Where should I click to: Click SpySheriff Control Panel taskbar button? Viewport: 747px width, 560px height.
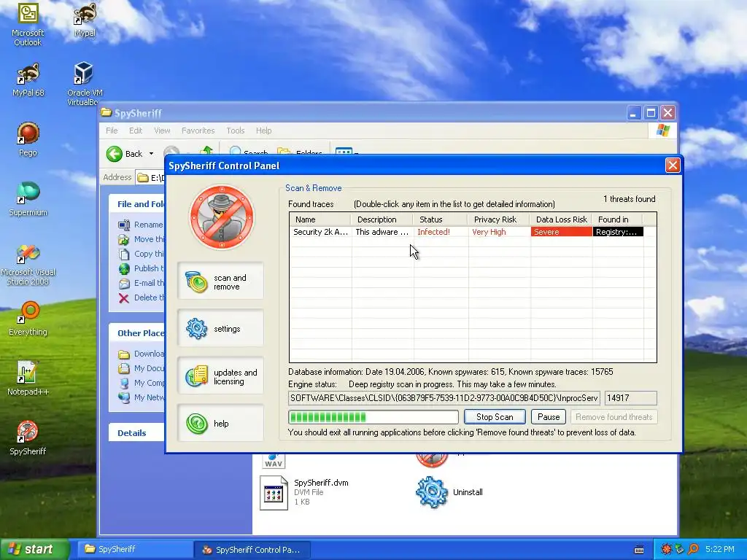pos(252,550)
